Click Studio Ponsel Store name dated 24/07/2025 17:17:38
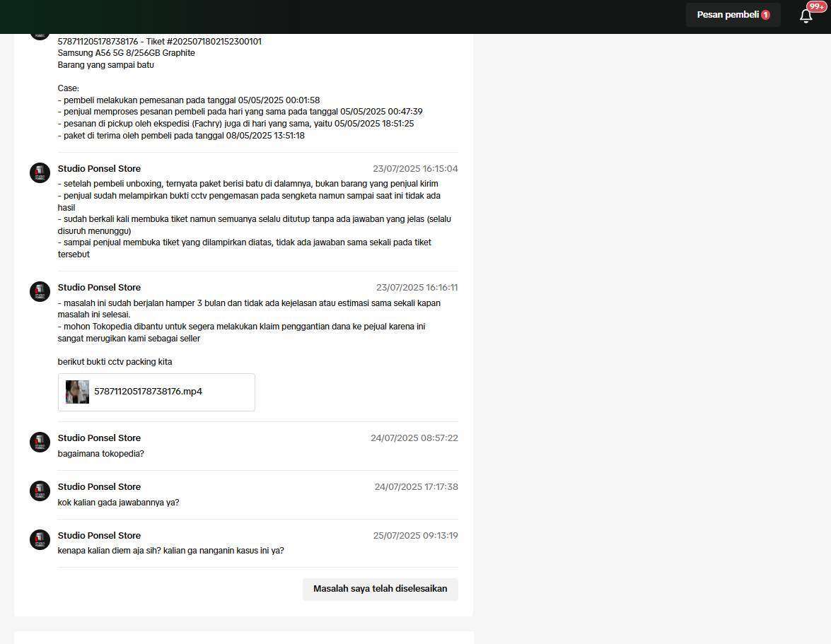This screenshot has height=644, width=831. point(99,486)
